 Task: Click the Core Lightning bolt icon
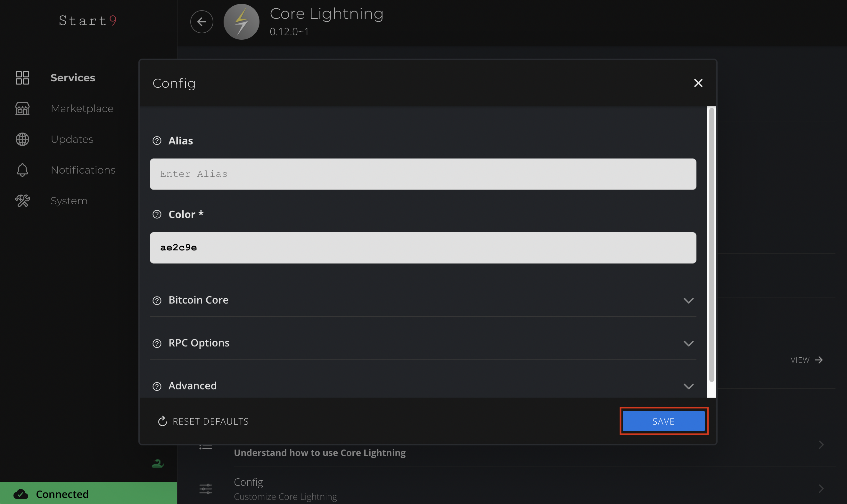point(241,22)
